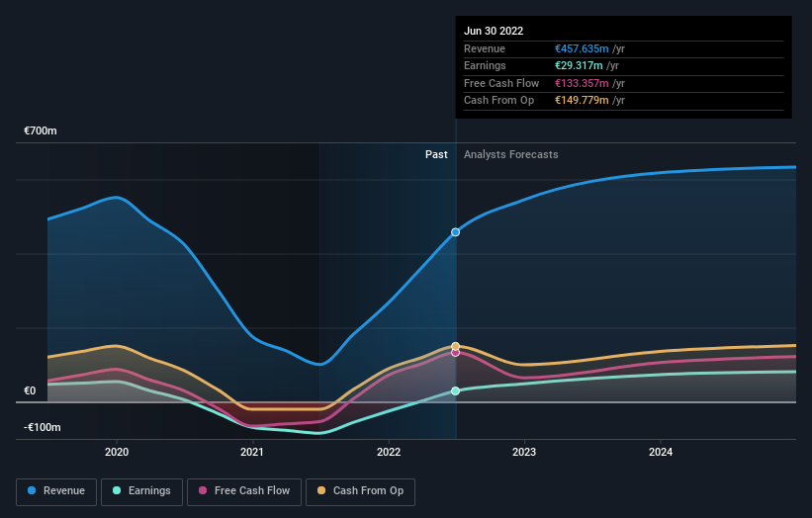812x518 pixels.
Task: Click the Cash From Op data point marker
Action: [x=455, y=346]
